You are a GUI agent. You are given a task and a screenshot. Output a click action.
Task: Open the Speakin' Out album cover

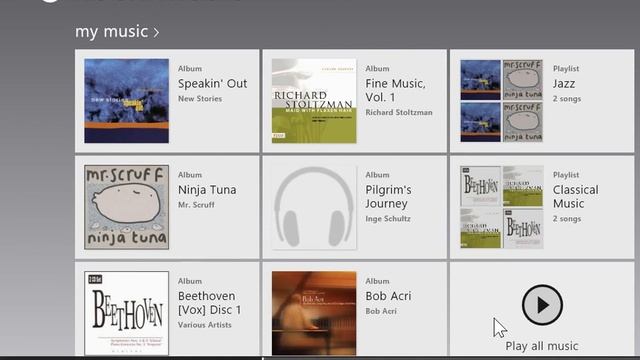(127, 101)
